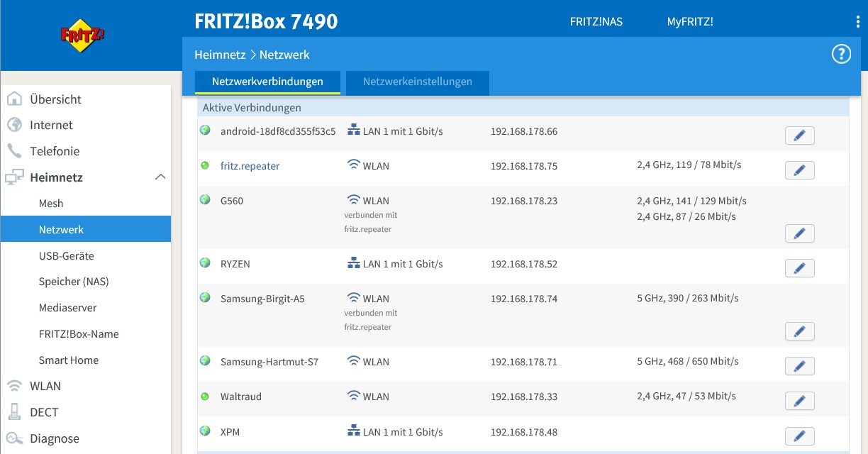Switch to Netzwerkeinstellungen tab
Image resolution: width=868 pixels, height=454 pixels.
tap(418, 82)
